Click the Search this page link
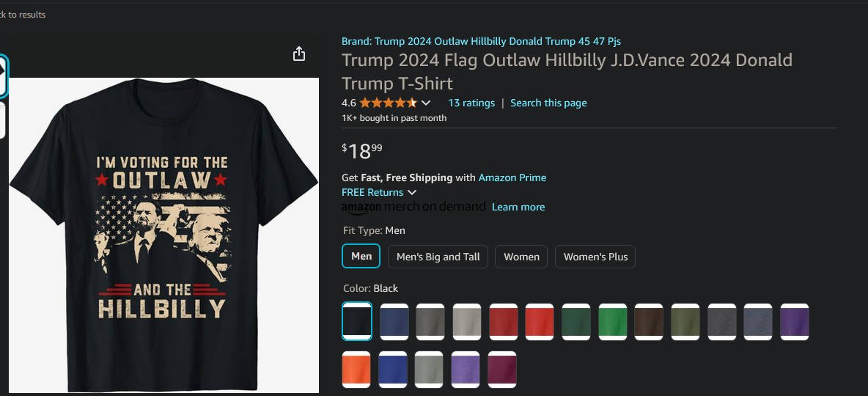The width and height of the screenshot is (868, 396). click(548, 103)
